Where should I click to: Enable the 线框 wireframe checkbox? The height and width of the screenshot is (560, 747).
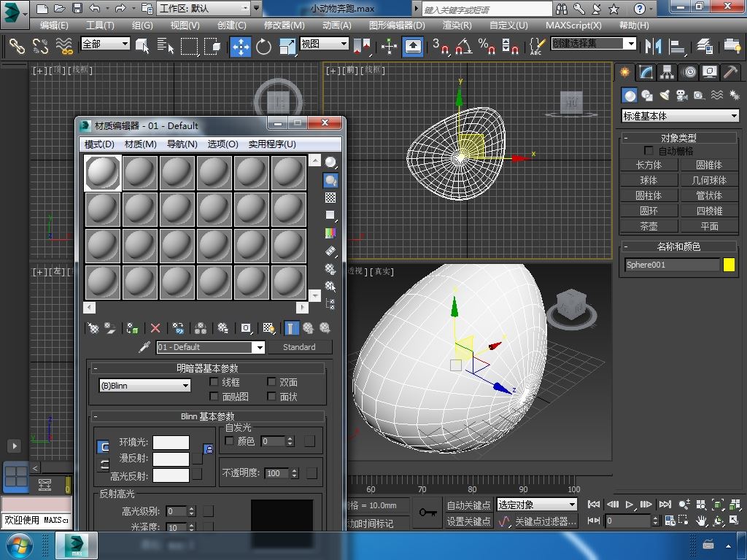coord(214,382)
